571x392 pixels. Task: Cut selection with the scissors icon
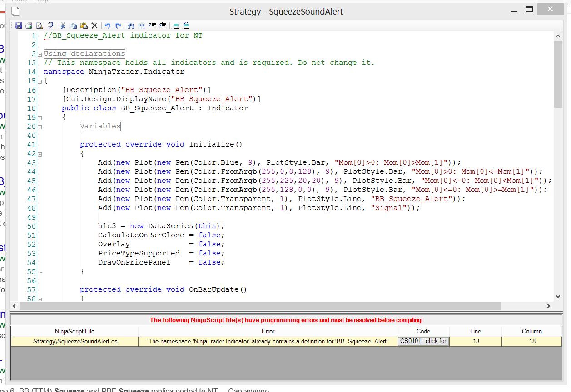click(x=63, y=26)
